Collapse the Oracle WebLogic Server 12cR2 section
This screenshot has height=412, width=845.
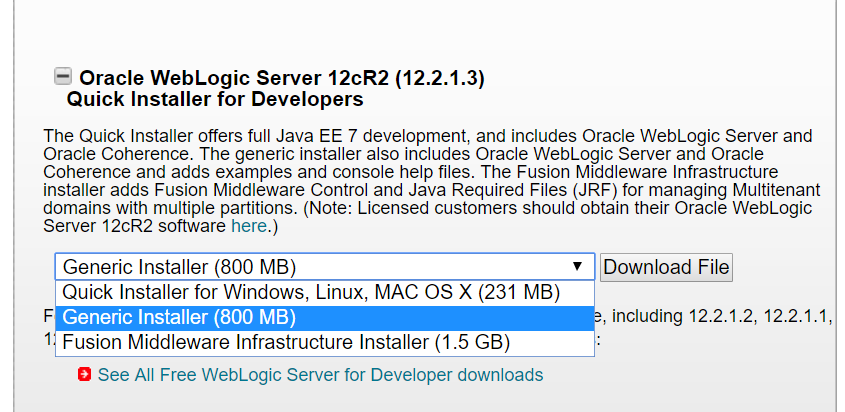pyautogui.click(x=63, y=77)
